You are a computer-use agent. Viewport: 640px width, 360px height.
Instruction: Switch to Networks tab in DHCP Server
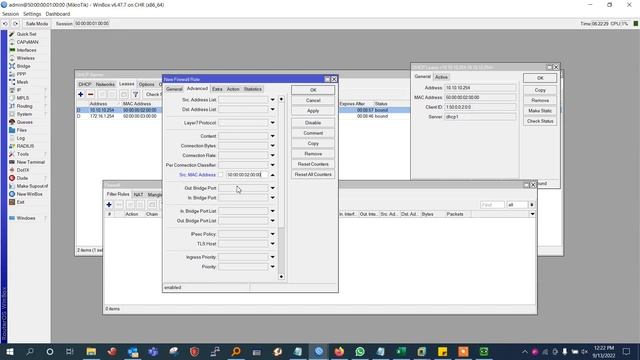point(105,84)
